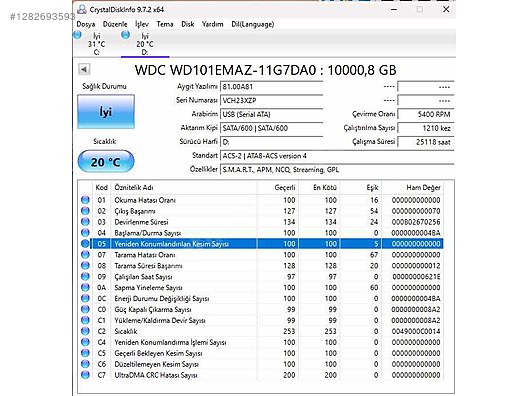Select the Güç Kapalı Çıkarma Sayısı name
Viewport: 528px width, 396px height.
153,309
